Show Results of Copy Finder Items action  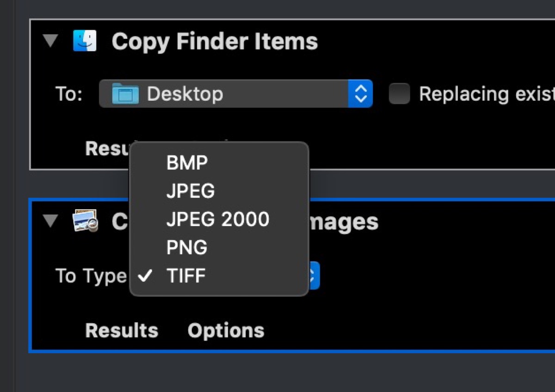click(107, 149)
